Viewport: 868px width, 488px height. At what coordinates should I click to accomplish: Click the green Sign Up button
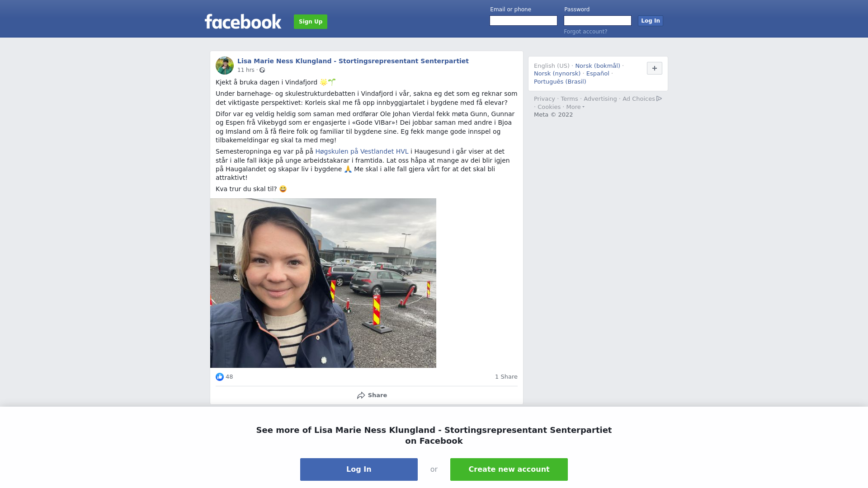[311, 22]
